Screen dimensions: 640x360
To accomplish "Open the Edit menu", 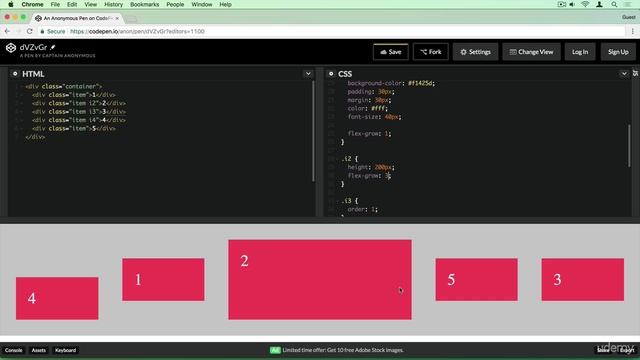I will click(x=72, y=4).
